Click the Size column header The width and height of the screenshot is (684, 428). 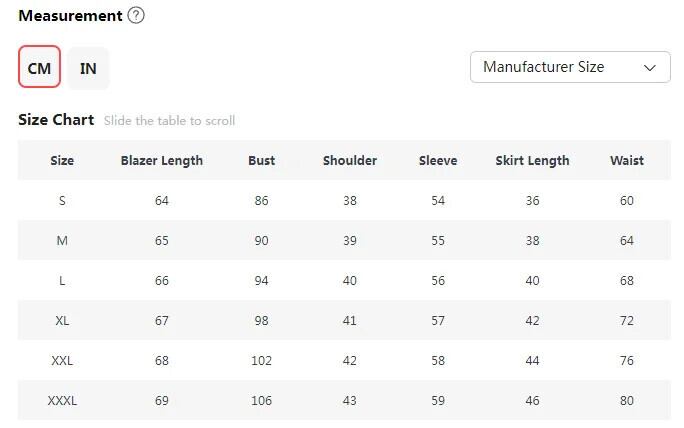(62, 160)
